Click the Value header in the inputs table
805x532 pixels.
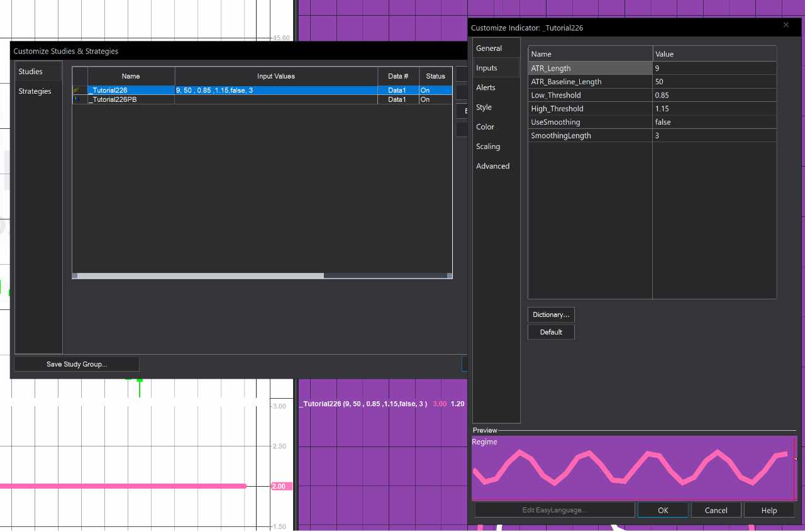(714, 54)
